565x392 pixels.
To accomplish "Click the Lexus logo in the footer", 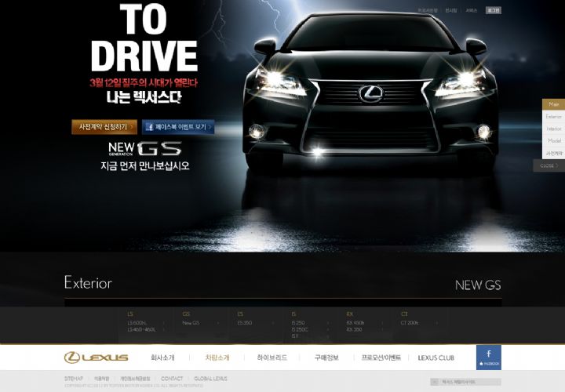I will [x=96, y=358].
